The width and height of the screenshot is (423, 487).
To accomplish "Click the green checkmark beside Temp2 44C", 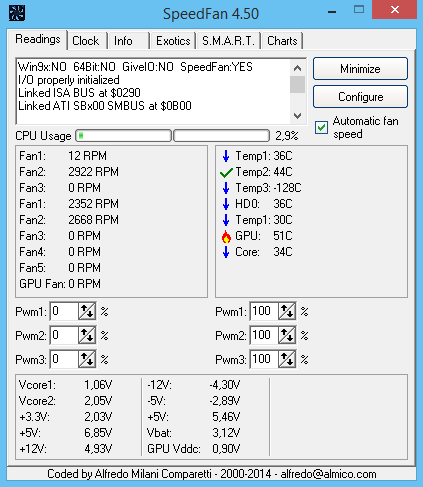I will [x=226, y=172].
